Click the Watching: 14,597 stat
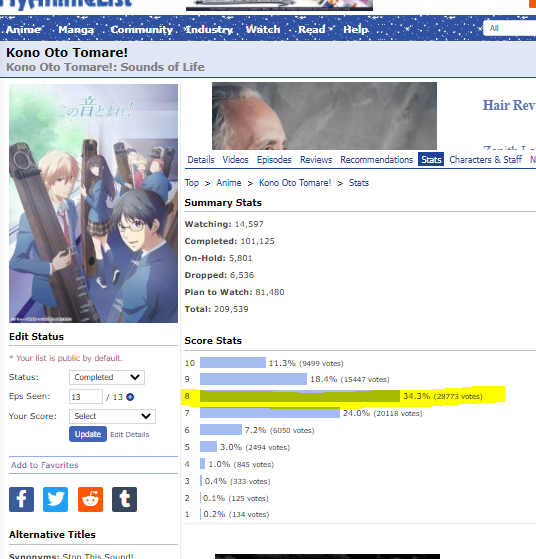536x559 pixels. tap(224, 224)
